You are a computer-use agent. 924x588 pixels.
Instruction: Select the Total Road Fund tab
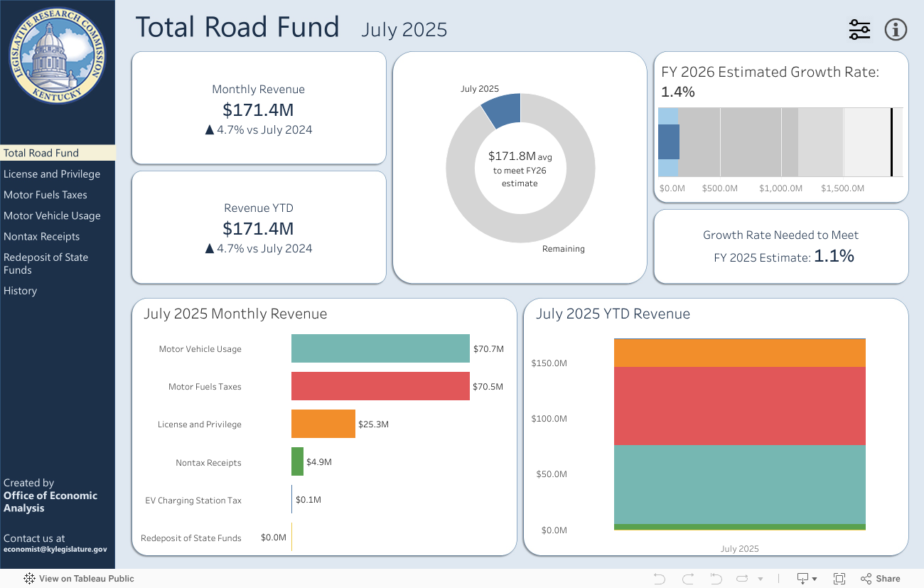[x=41, y=153]
